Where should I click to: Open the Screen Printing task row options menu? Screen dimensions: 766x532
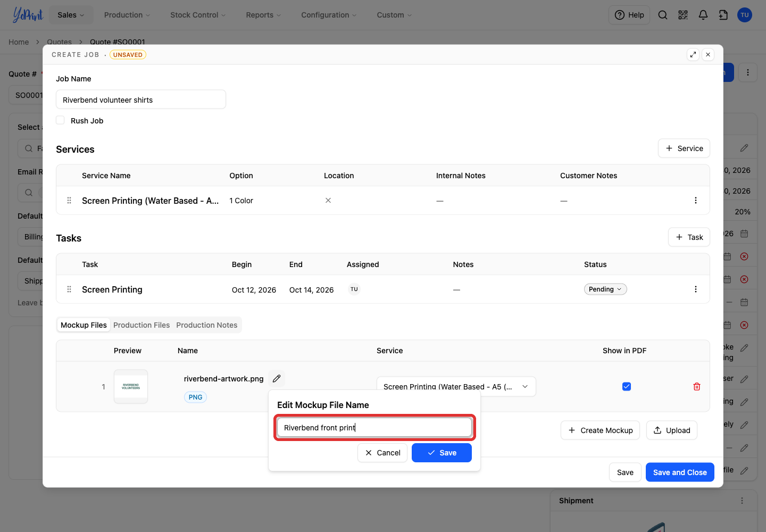click(x=696, y=289)
